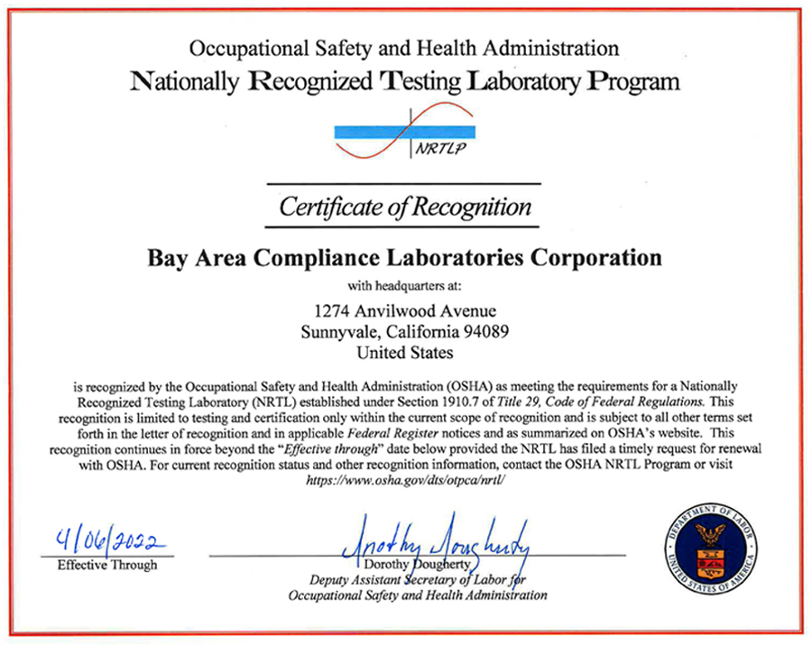Image resolution: width=812 pixels, height=646 pixels.
Task: Click the NRTLP lettering in the logo
Action: click(x=440, y=149)
